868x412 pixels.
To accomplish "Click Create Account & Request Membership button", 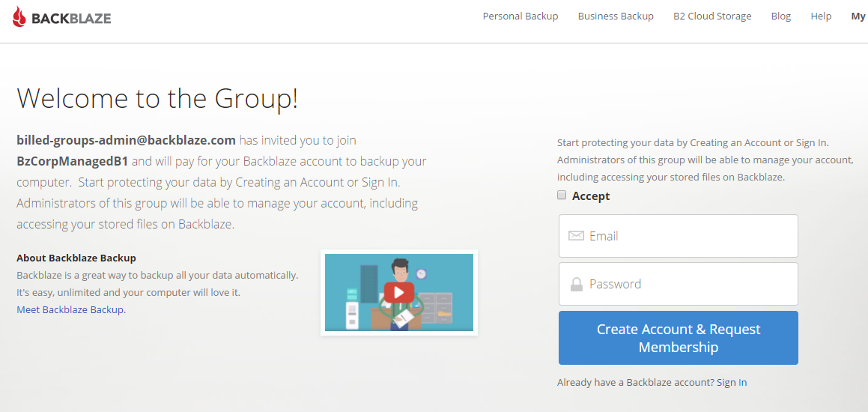I will pyautogui.click(x=678, y=338).
